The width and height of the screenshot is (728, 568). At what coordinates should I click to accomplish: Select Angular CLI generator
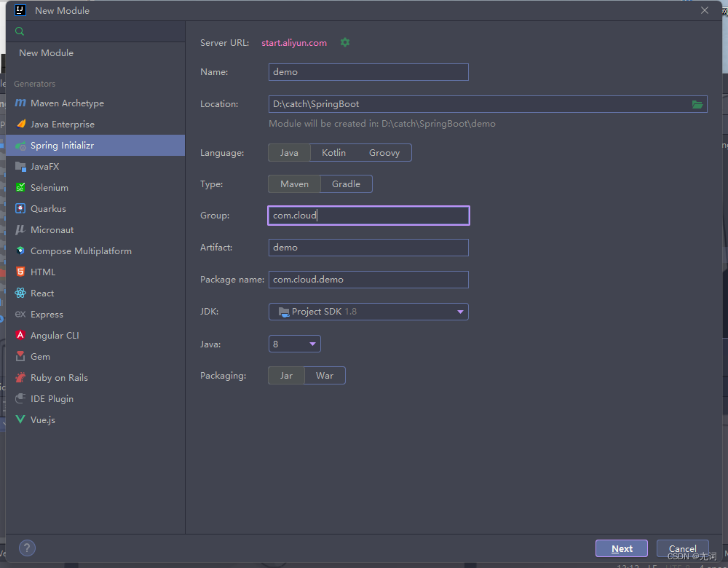pos(95,335)
